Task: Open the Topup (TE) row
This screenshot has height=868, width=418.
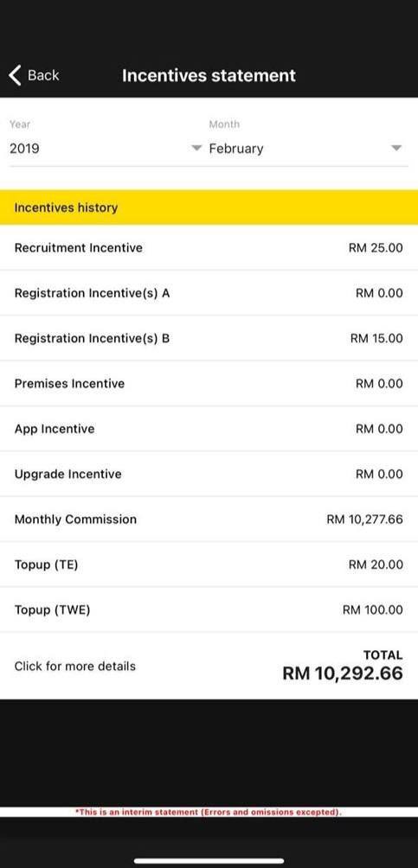Action: point(209,565)
